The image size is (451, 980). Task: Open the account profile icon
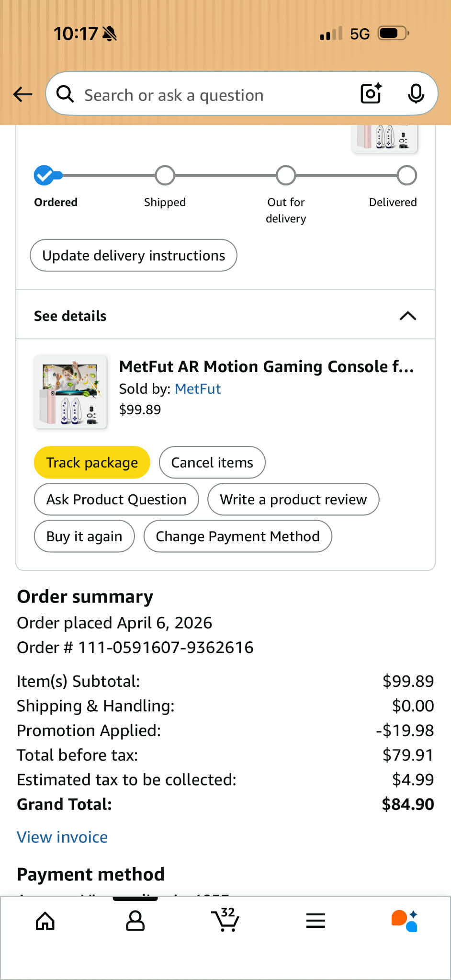pos(135,920)
